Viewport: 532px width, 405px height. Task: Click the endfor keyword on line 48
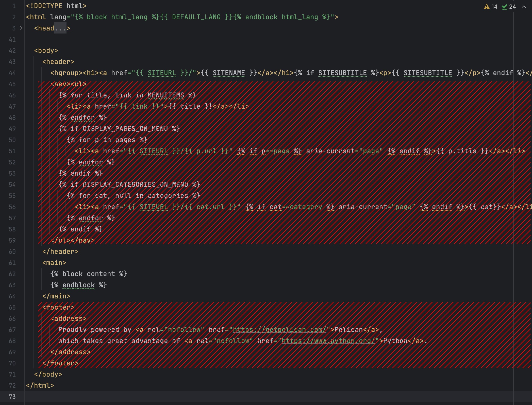pyautogui.click(x=83, y=117)
